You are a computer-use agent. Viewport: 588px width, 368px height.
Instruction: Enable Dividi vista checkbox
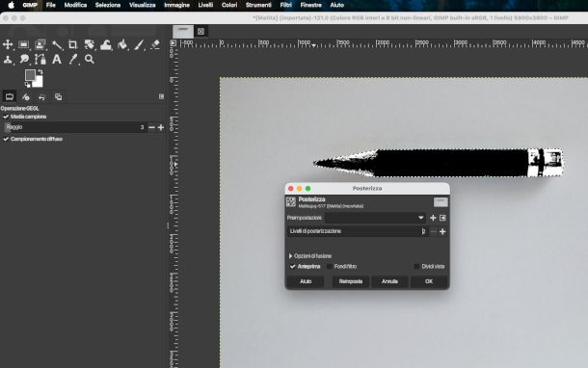416,267
